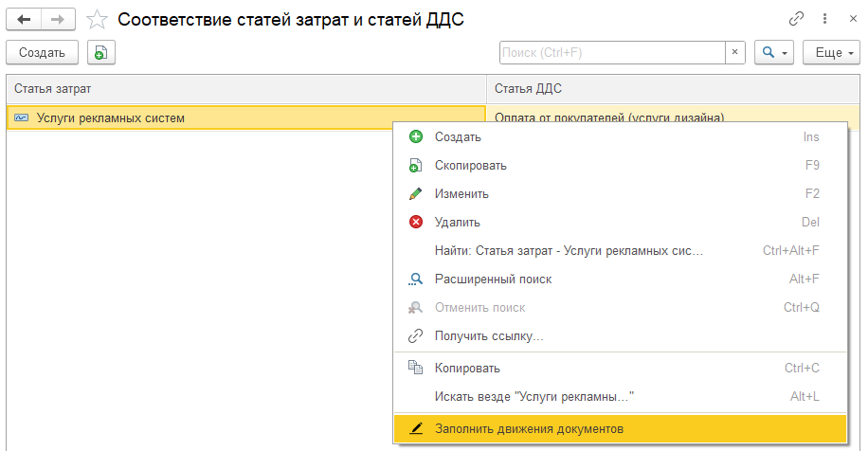
Task: Expand the Еще menu
Action: point(831,52)
